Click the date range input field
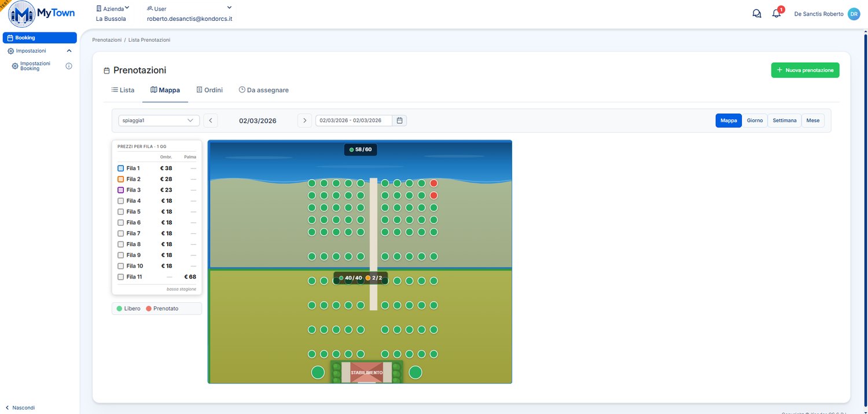 point(354,120)
